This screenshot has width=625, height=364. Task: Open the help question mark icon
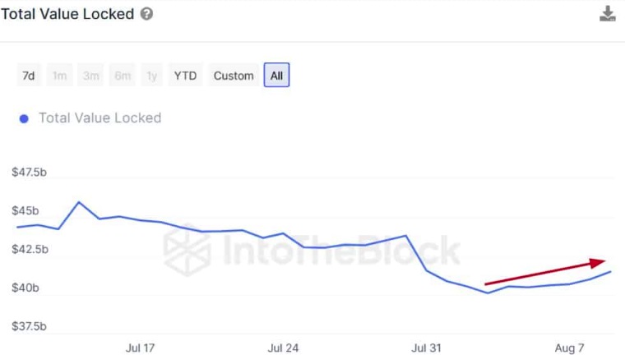[x=146, y=14]
